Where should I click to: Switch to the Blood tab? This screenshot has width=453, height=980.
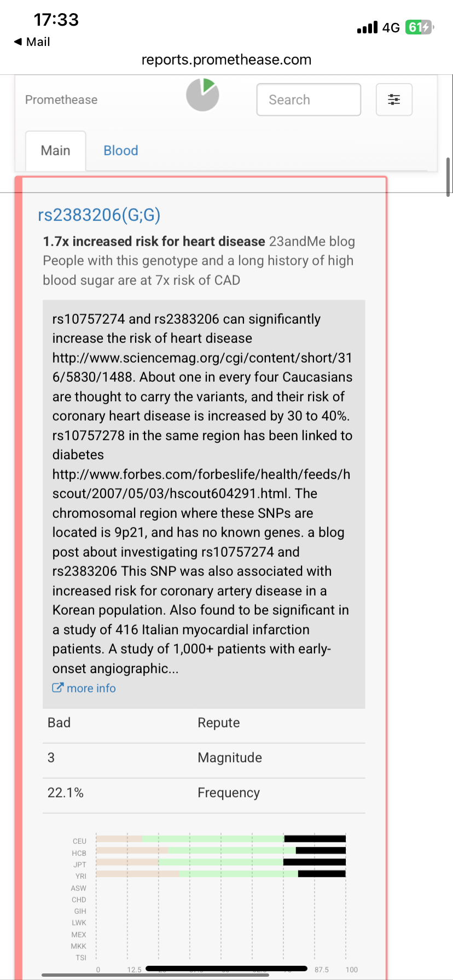pos(121,150)
